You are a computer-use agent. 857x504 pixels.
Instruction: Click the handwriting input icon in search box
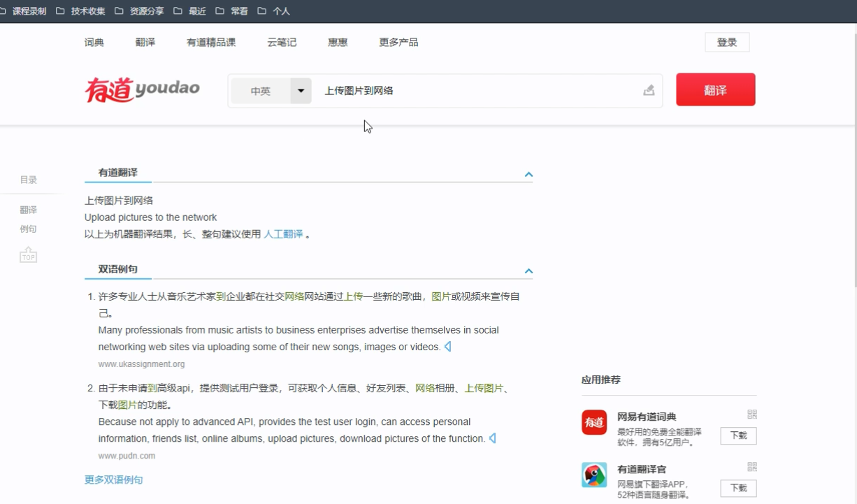click(647, 90)
